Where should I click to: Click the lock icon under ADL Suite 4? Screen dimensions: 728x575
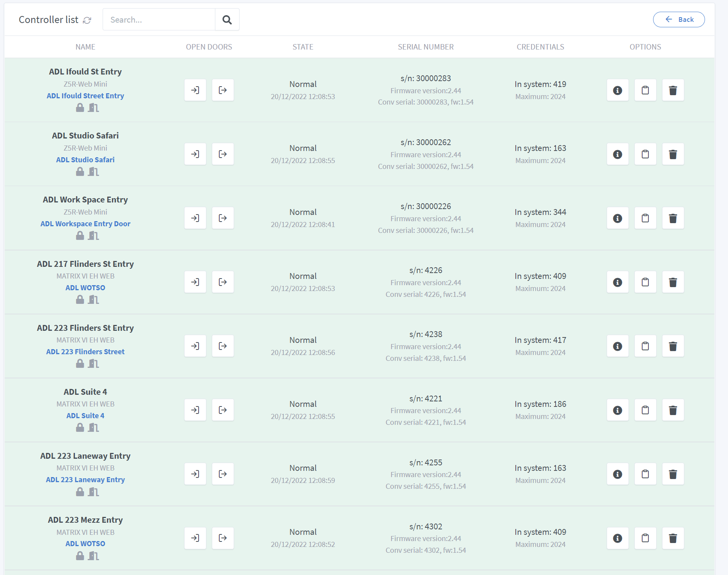pyautogui.click(x=80, y=428)
